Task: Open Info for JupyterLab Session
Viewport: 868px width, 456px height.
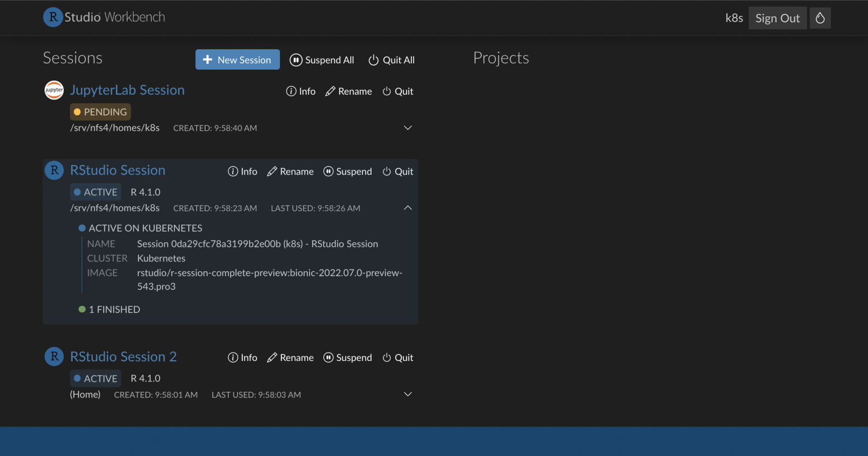Action: pos(301,91)
